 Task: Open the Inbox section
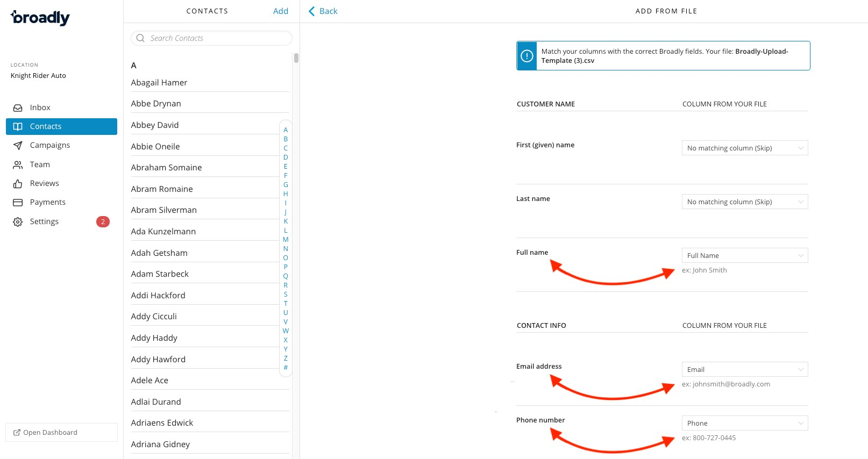coord(61,107)
